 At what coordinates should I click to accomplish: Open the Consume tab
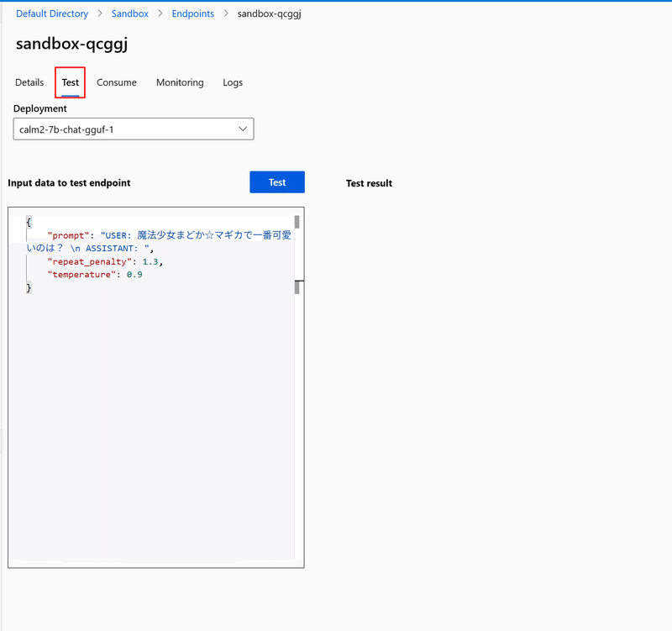pyautogui.click(x=117, y=82)
